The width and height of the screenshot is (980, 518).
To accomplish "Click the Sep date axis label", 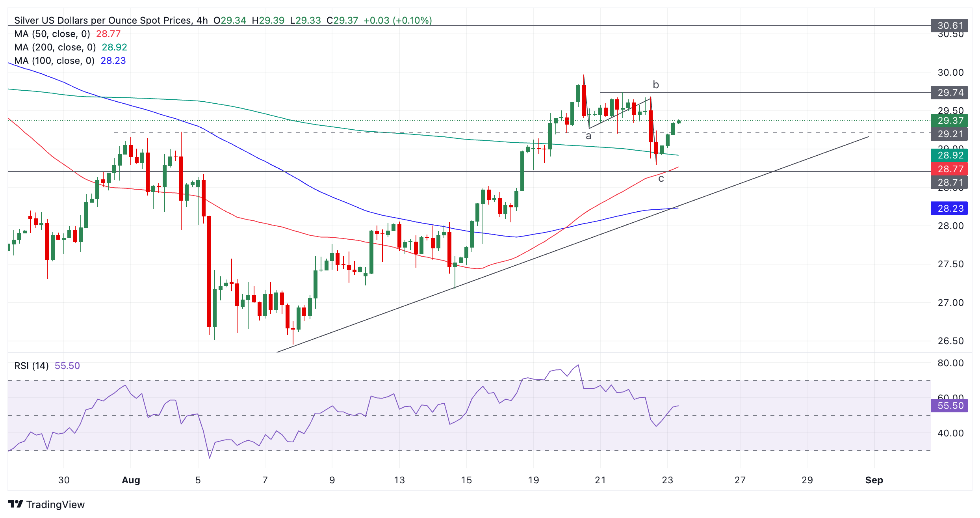I will (x=874, y=480).
